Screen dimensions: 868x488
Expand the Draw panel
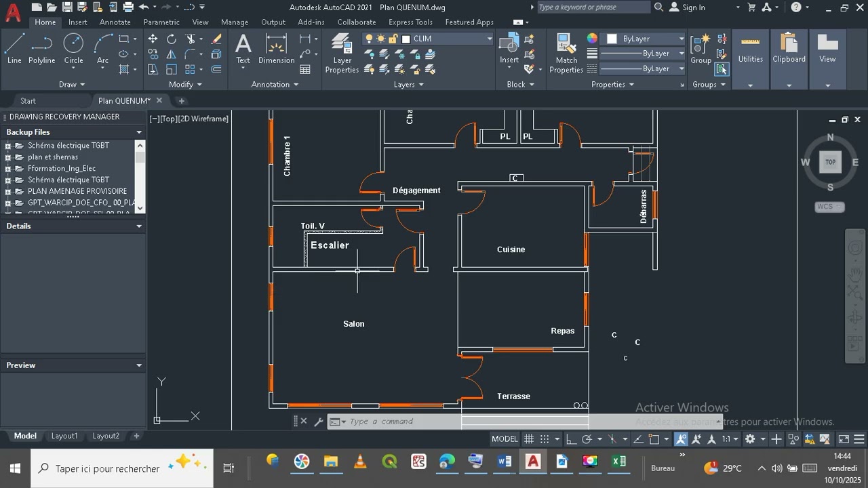[72, 85]
